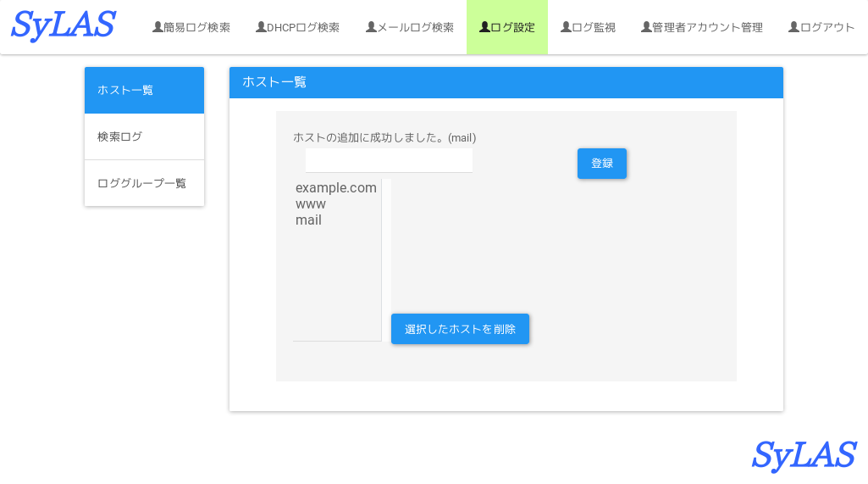Choose the mail host in the list

pos(308,220)
